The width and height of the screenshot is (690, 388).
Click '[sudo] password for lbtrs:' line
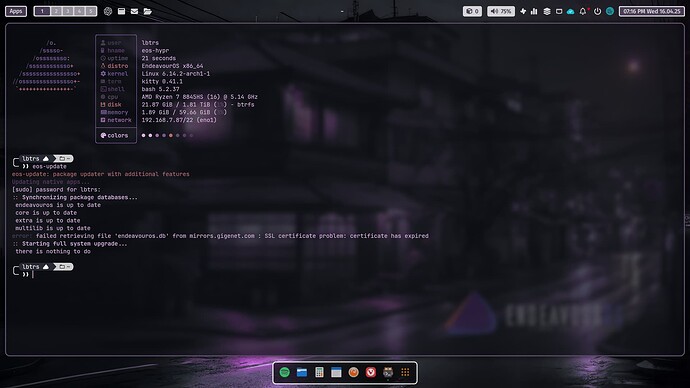(x=56, y=190)
